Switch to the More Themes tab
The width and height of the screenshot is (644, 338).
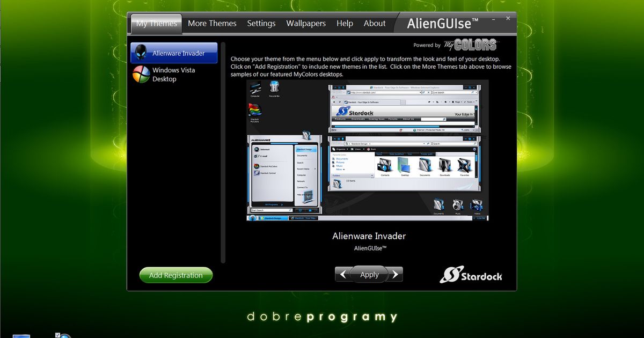pyautogui.click(x=212, y=24)
